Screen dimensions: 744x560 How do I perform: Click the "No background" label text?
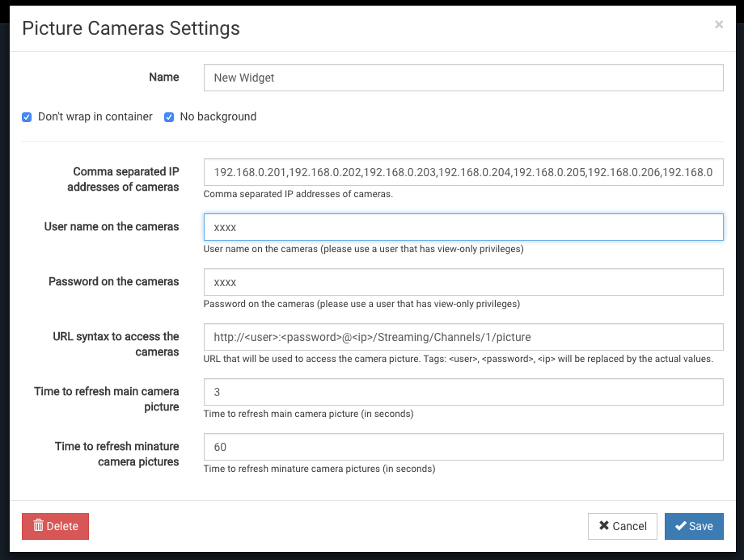click(218, 116)
